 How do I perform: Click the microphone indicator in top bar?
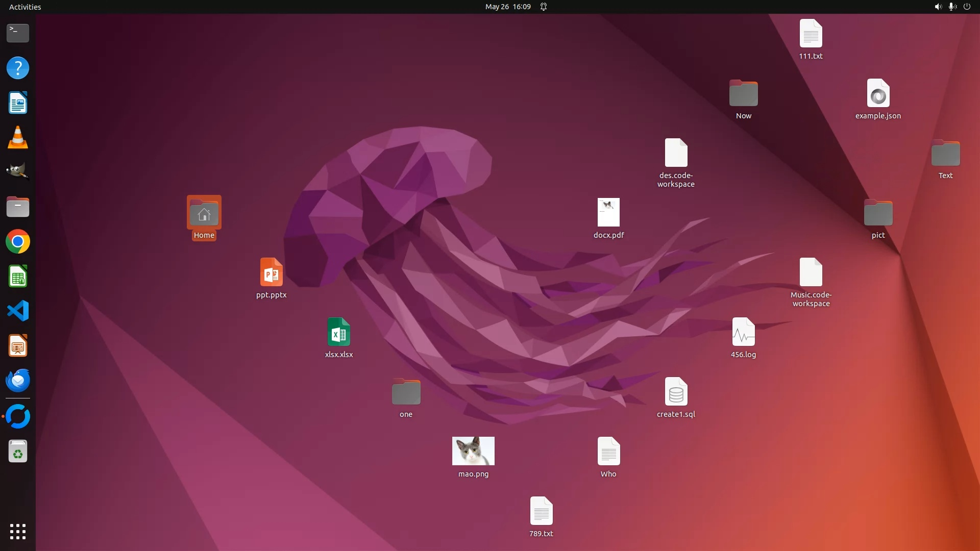[x=952, y=7]
